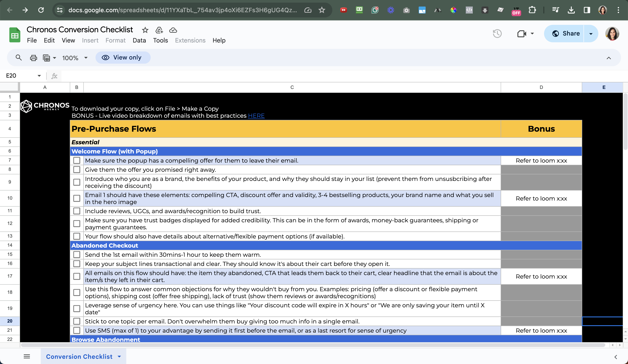
Task: Click the horizontal scrollbar
Action: [313, 345]
